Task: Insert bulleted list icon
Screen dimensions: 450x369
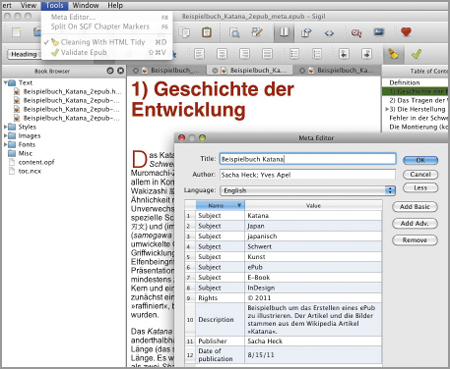Action: click(294, 54)
